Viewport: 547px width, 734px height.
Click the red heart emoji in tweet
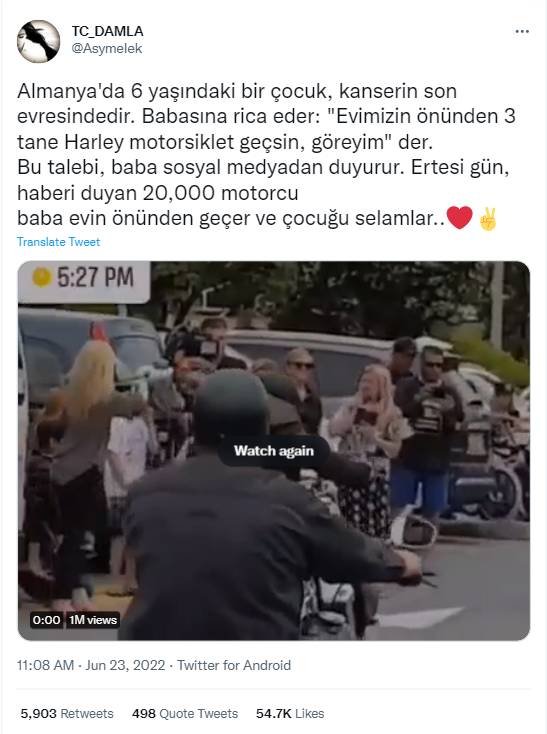(x=459, y=218)
